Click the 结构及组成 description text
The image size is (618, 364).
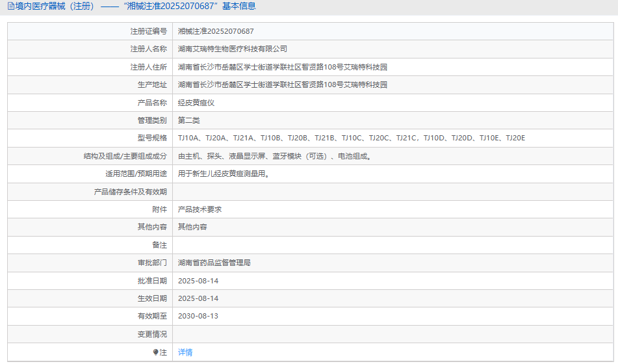[x=276, y=156]
